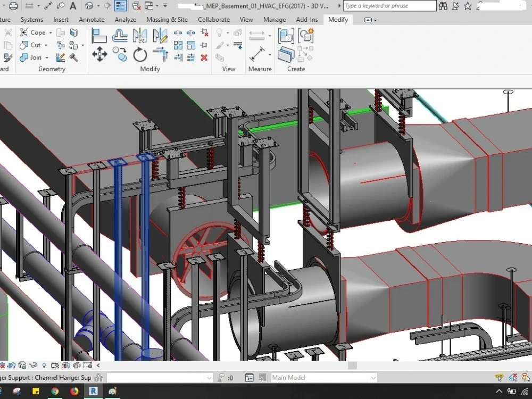Click the Paint tool icon

(x=72, y=45)
